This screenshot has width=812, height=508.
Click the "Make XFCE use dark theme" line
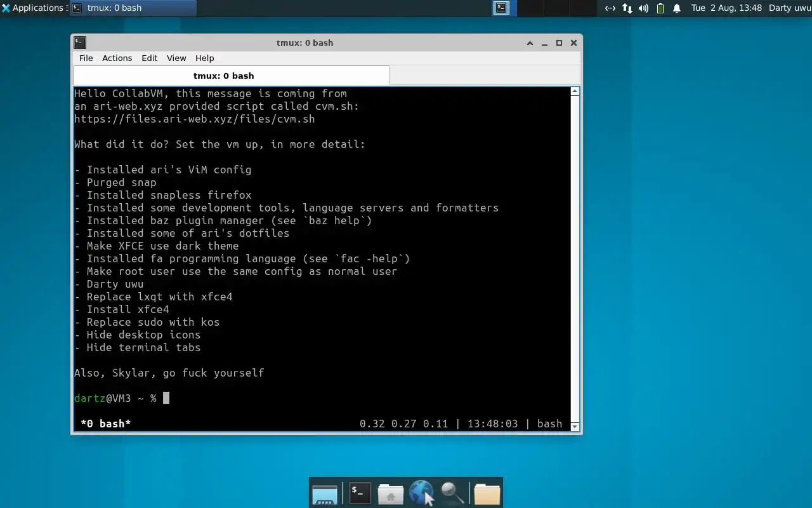pyautogui.click(x=156, y=246)
